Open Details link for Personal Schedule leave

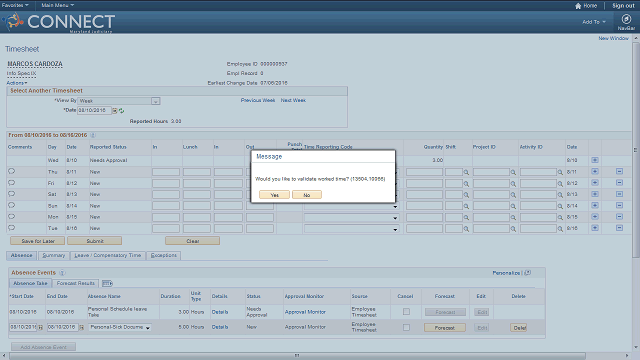pyautogui.click(x=220, y=312)
